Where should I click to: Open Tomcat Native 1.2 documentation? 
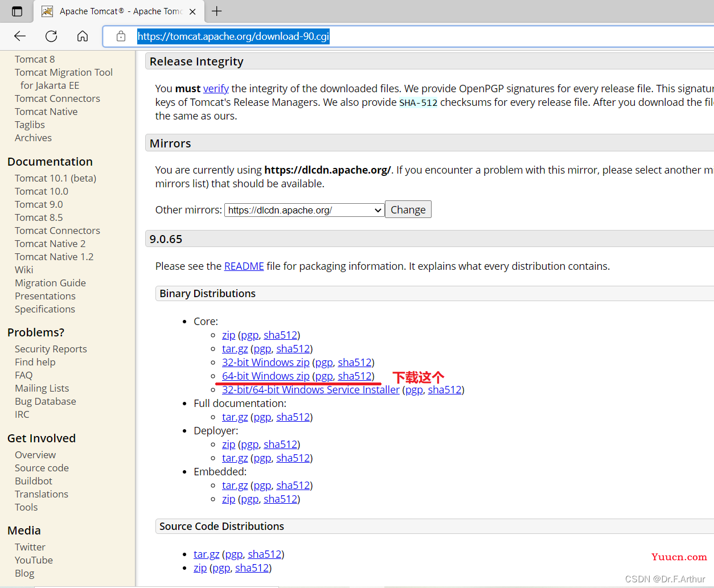(54, 257)
